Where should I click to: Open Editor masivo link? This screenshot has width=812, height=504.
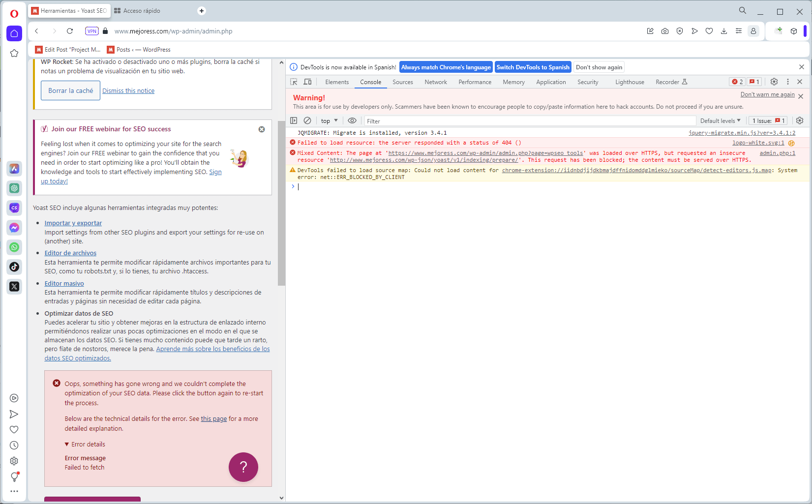pyautogui.click(x=64, y=284)
